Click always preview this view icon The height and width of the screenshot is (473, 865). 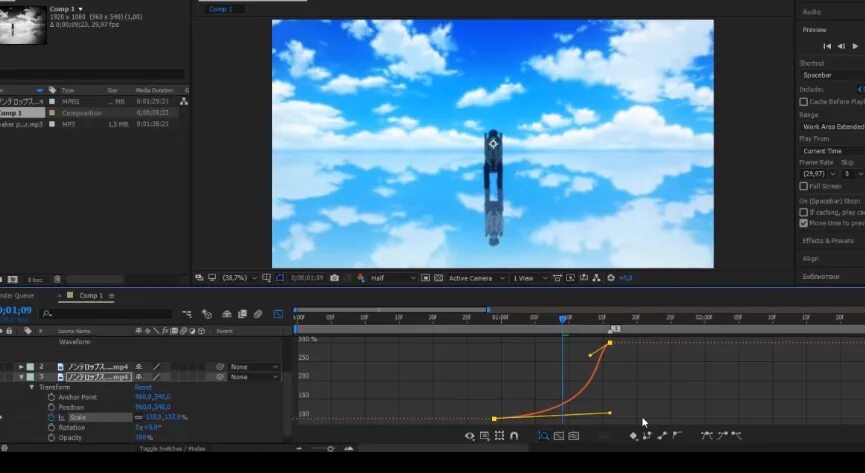click(199, 278)
